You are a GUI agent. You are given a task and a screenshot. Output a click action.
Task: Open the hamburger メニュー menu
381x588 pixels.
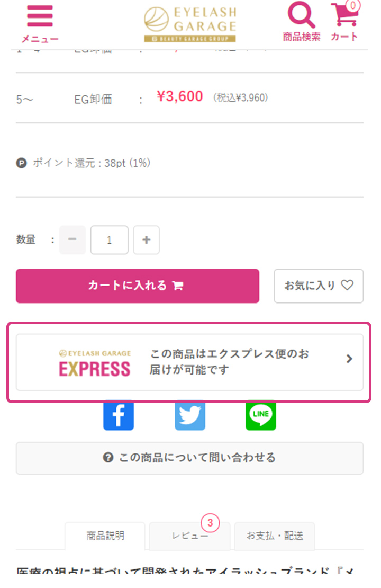[x=40, y=23]
